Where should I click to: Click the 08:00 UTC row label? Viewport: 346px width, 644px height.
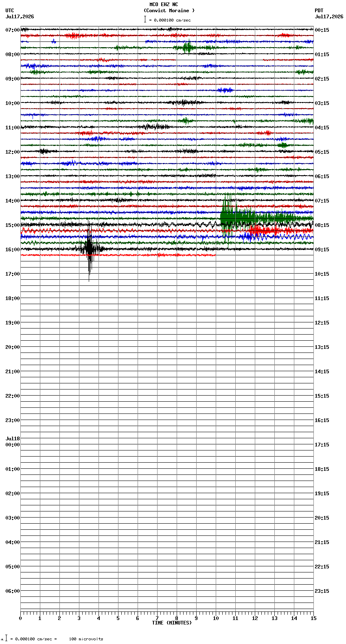(x=13, y=54)
